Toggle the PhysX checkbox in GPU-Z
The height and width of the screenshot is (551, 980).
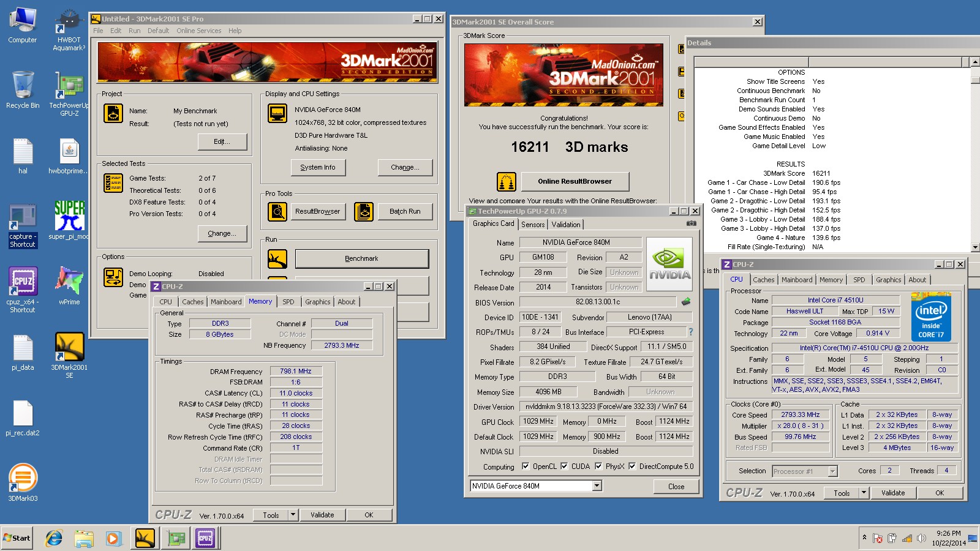(598, 466)
